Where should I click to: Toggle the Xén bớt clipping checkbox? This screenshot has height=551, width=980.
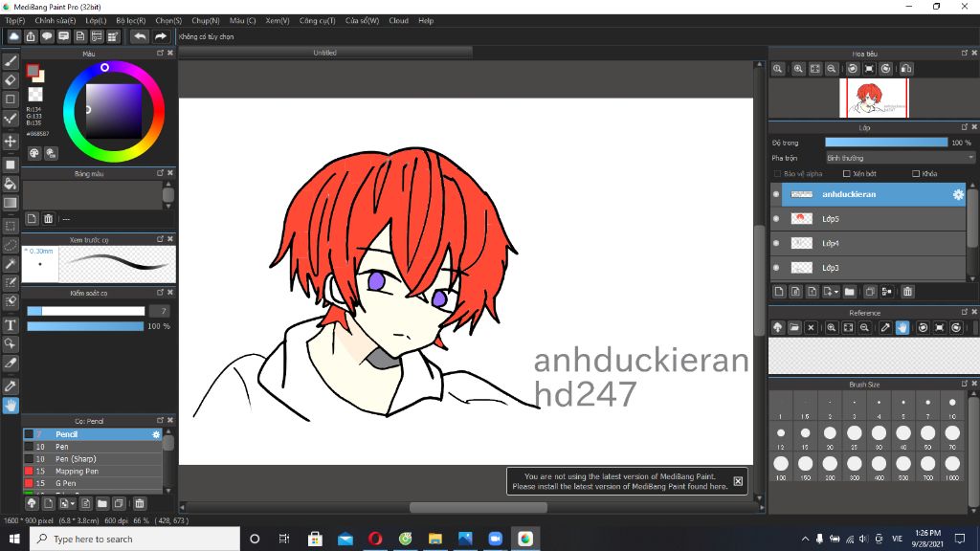pyautogui.click(x=846, y=174)
